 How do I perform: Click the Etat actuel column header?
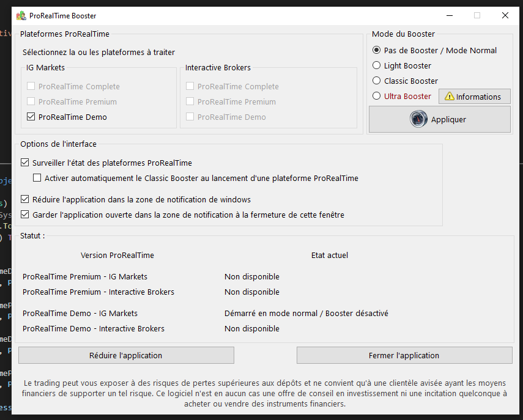330,256
